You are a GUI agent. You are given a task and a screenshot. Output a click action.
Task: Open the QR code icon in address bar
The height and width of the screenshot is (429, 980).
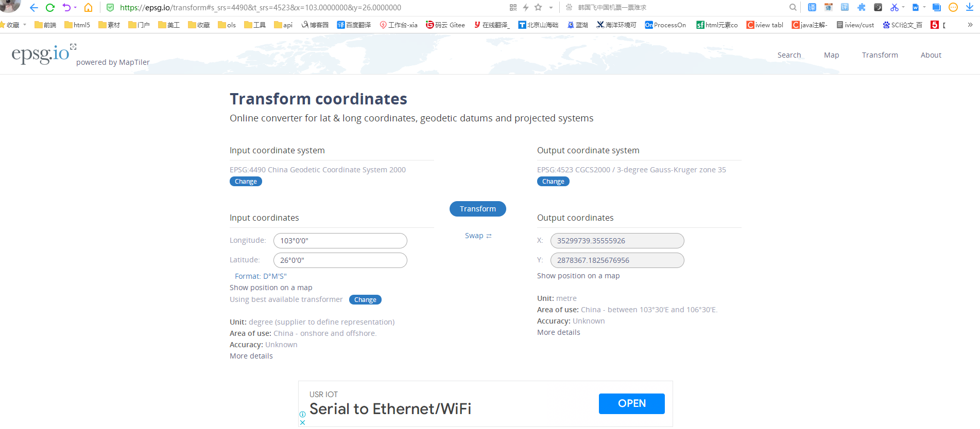tap(513, 7)
